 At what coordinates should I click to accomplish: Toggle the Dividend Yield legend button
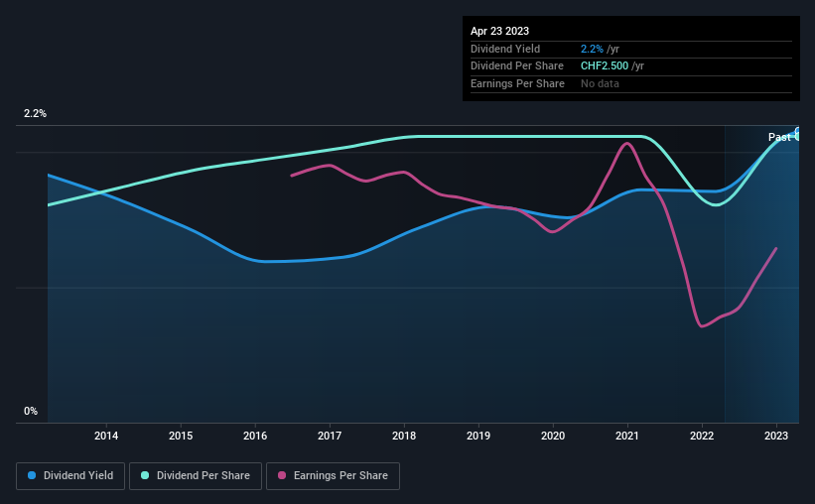point(70,476)
